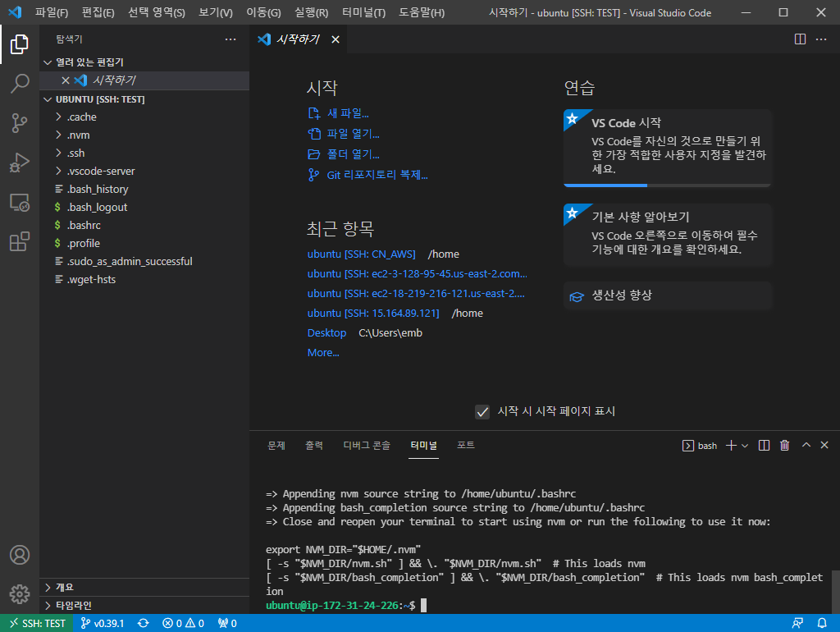
Task: Open forwarded ports status item
Action: [227, 624]
